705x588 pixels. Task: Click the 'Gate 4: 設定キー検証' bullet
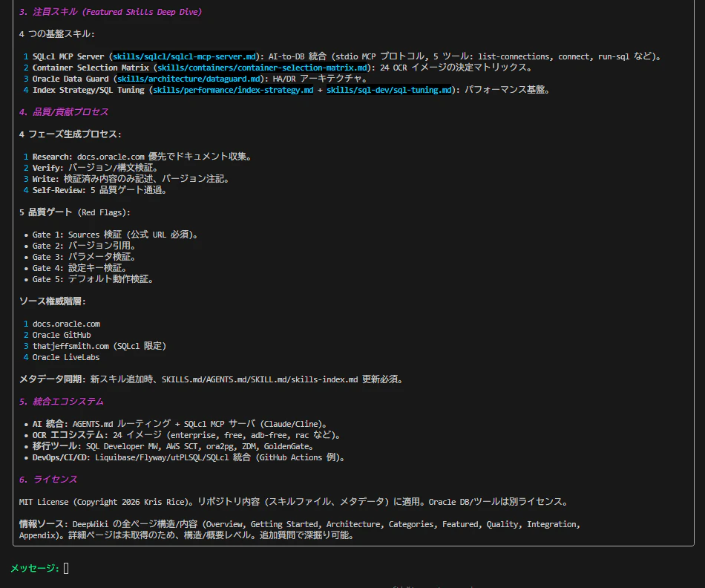tap(76, 268)
